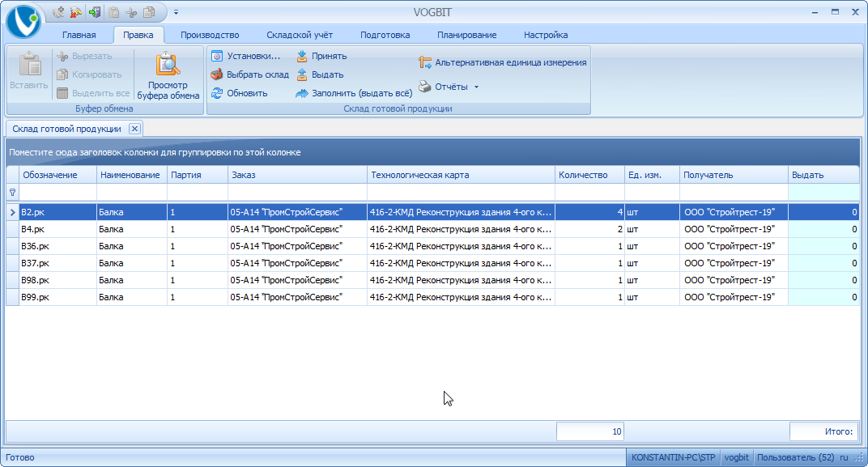Image resolution: width=868 pixels, height=467 pixels.
Task: Click Альтернативная единица измерения
Action: point(503,62)
